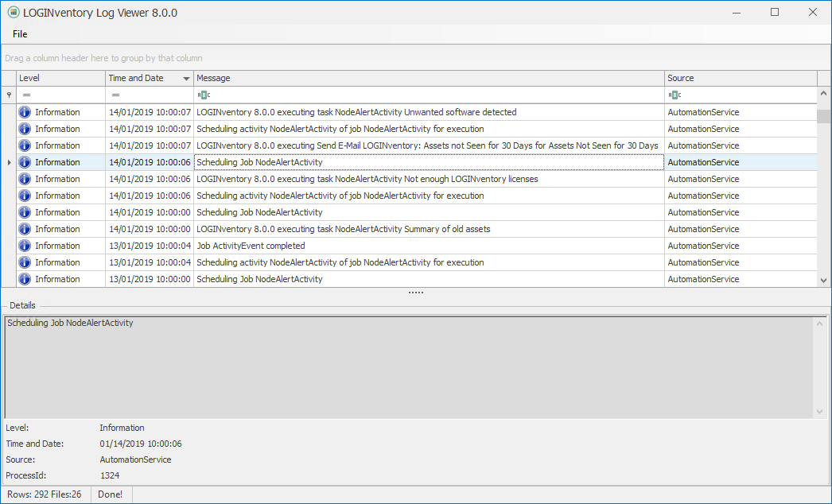
Task: Click the LOGINventory app icon in title bar
Action: (14, 12)
